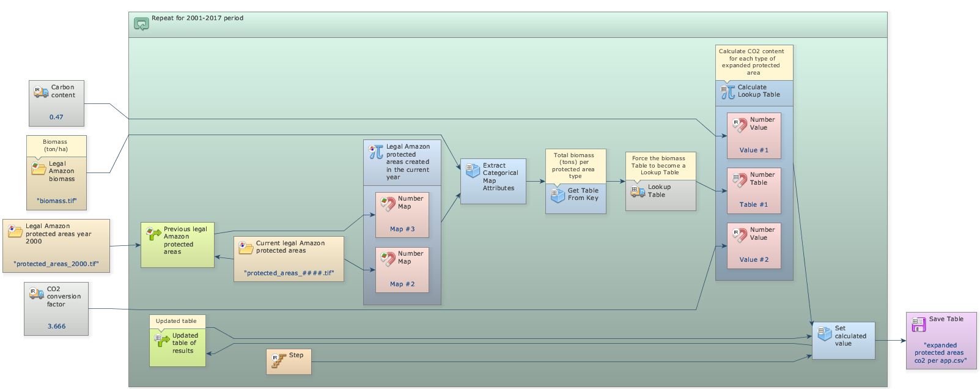Click the Current legal Amazon protected areas folder icon
The image size is (980, 389).
pyautogui.click(x=246, y=248)
